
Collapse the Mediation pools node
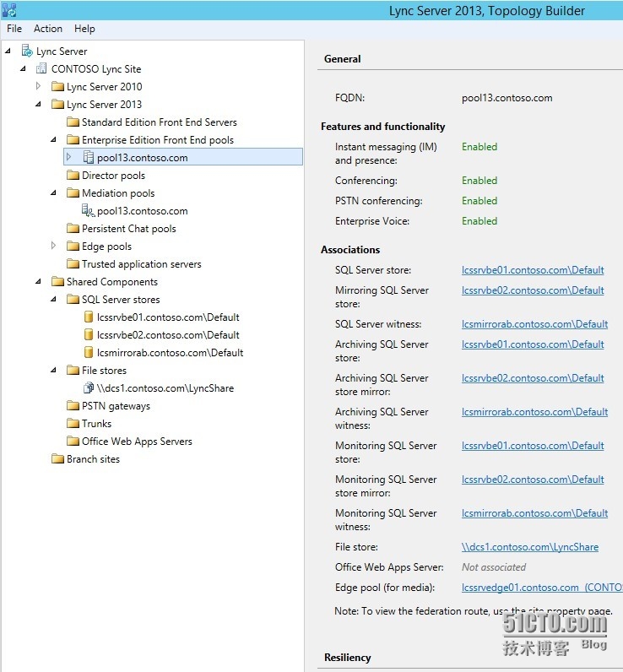[53, 192]
